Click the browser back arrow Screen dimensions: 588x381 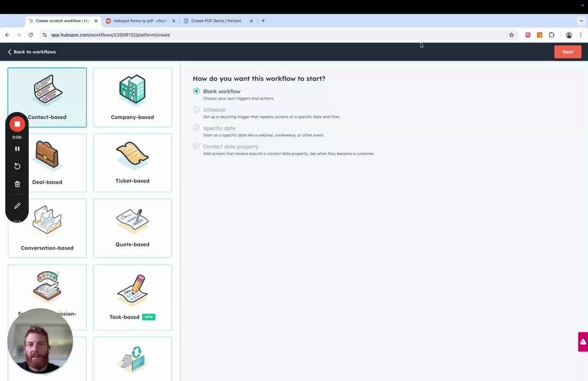click(x=7, y=35)
